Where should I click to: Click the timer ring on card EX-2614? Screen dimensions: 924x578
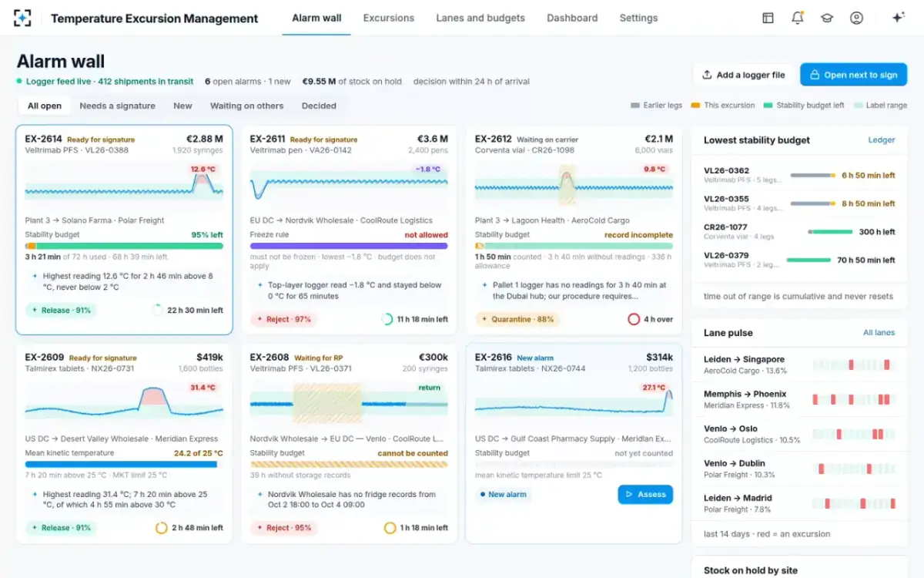point(158,310)
